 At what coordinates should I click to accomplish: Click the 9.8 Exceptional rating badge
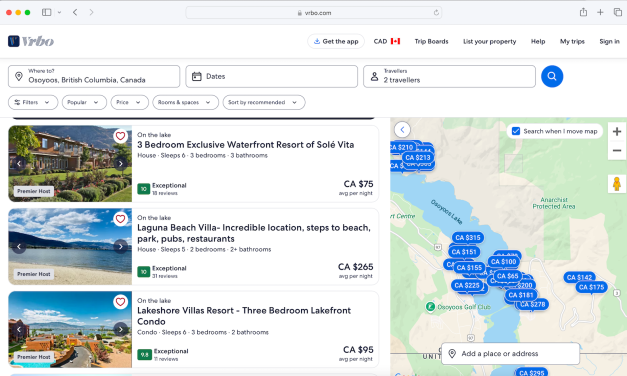click(144, 354)
